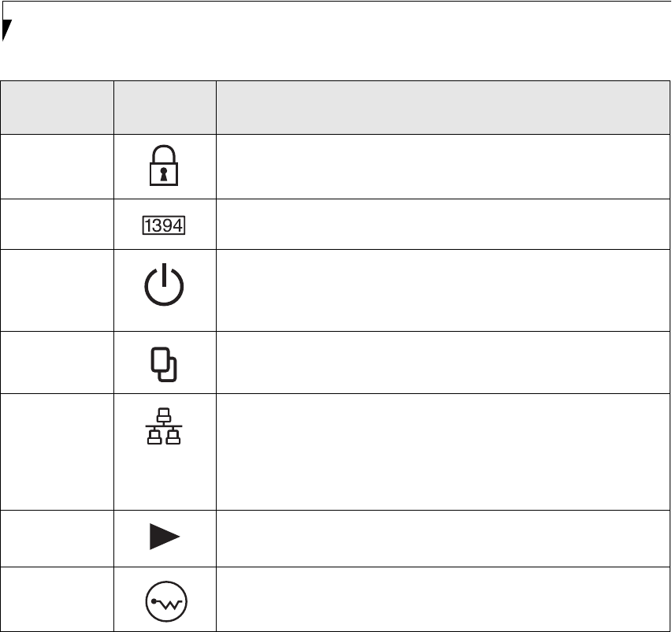Click the blank description cell beside DC power icon

tap(440, 600)
